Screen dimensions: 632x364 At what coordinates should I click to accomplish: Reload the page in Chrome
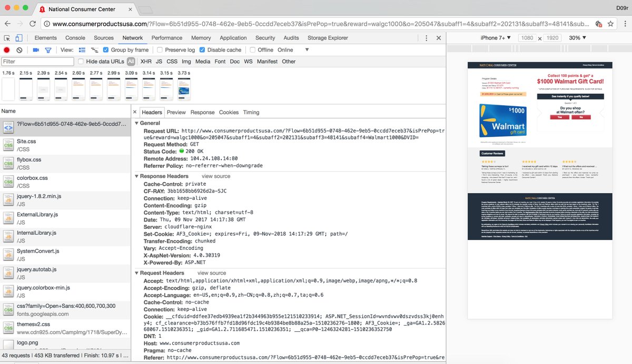tap(33, 24)
